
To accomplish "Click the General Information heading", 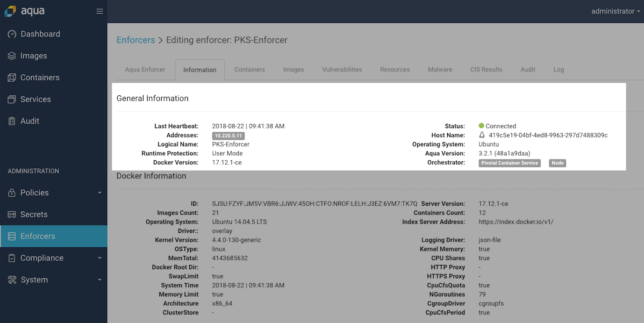I will pyautogui.click(x=152, y=98).
